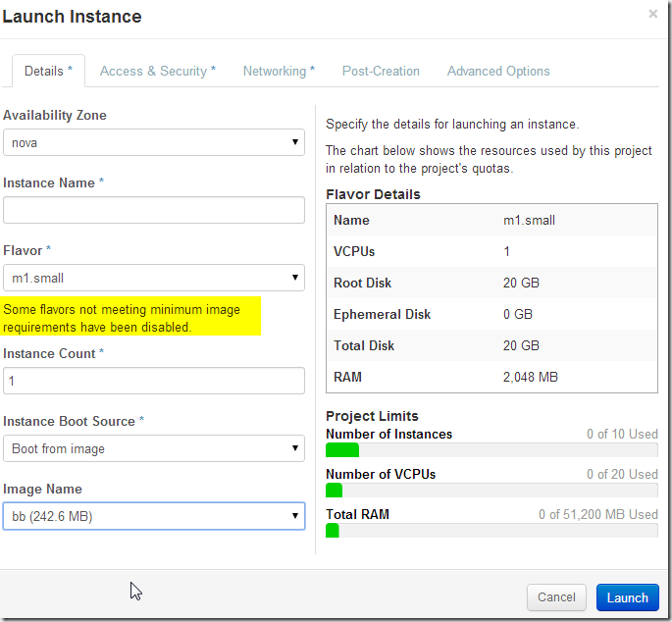The image size is (672, 622).
Task: Click the Project Limits heading
Action: [372, 416]
